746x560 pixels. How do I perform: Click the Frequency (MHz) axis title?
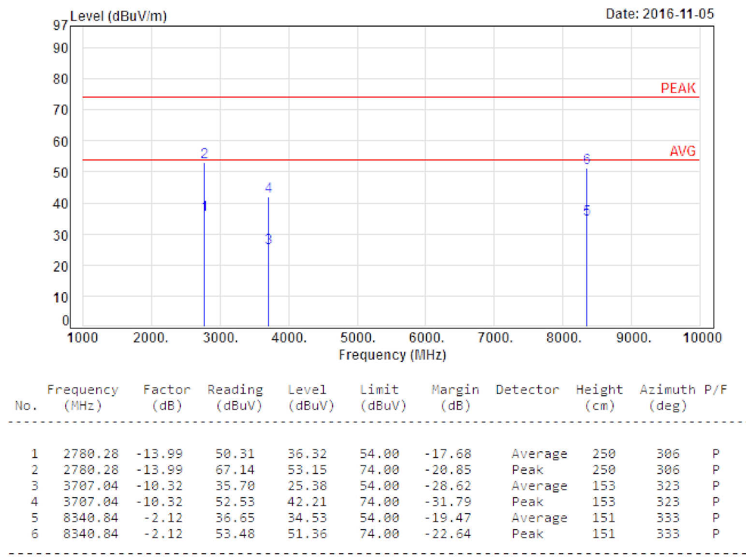point(392,355)
